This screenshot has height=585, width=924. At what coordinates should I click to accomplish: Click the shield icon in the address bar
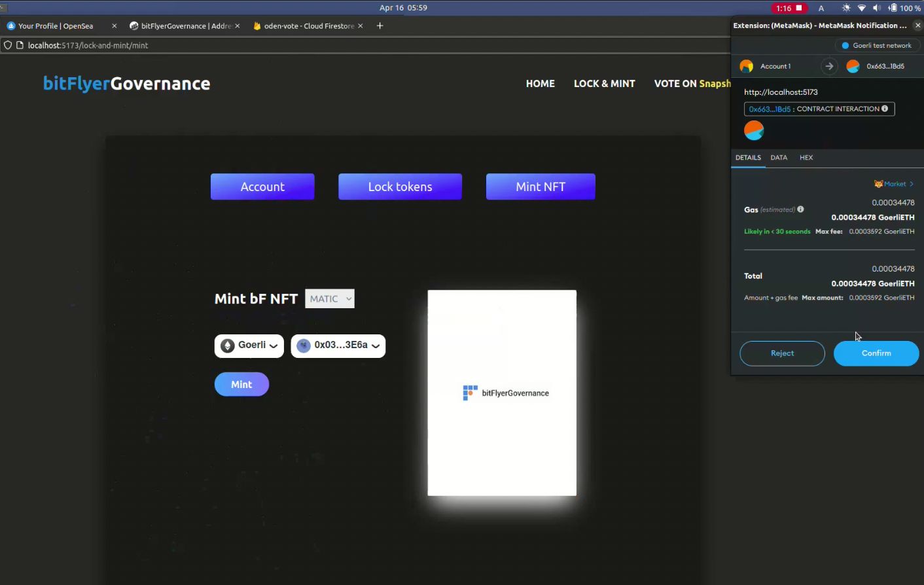(8, 45)
